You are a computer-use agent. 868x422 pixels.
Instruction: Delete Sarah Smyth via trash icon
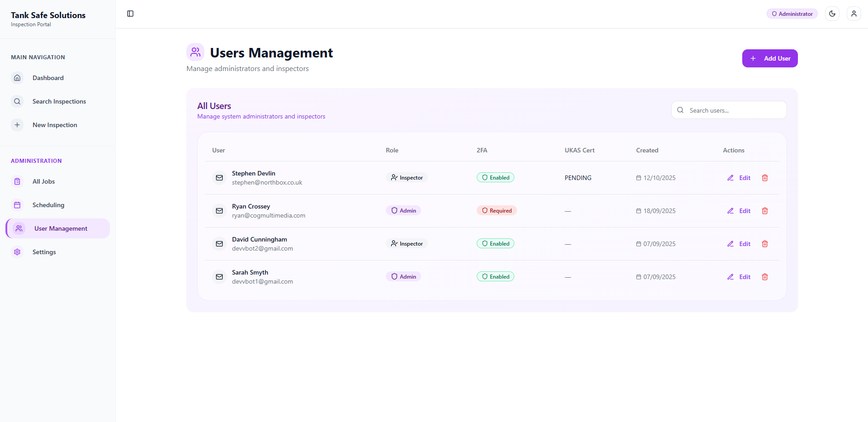pyautogui.click(x=764, y=276)
